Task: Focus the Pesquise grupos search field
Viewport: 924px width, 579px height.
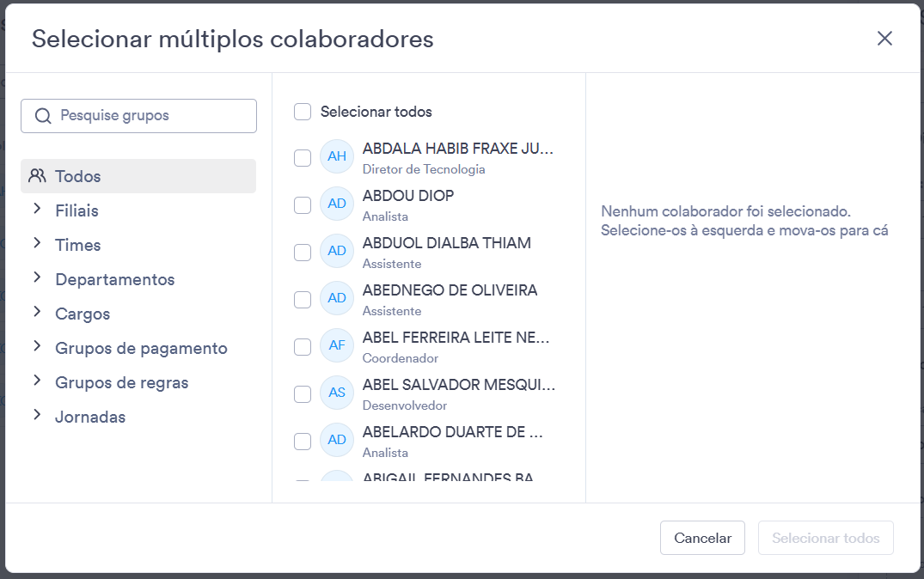Action: coord(138,115)
